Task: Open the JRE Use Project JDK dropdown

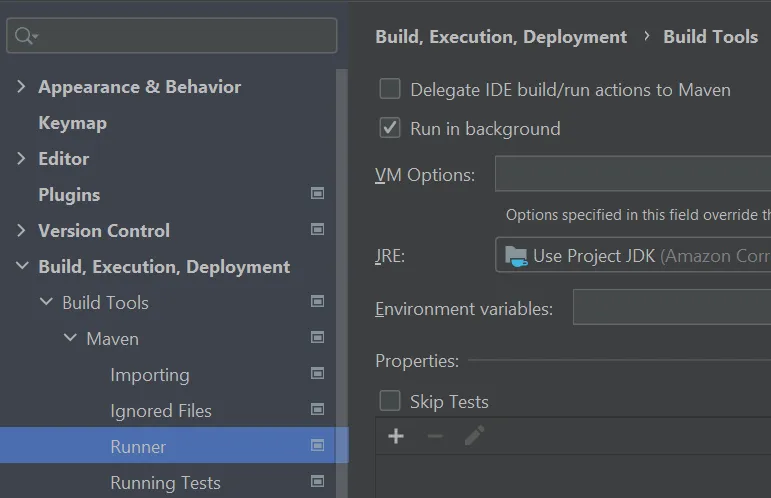Action: (x=633, y=255)
